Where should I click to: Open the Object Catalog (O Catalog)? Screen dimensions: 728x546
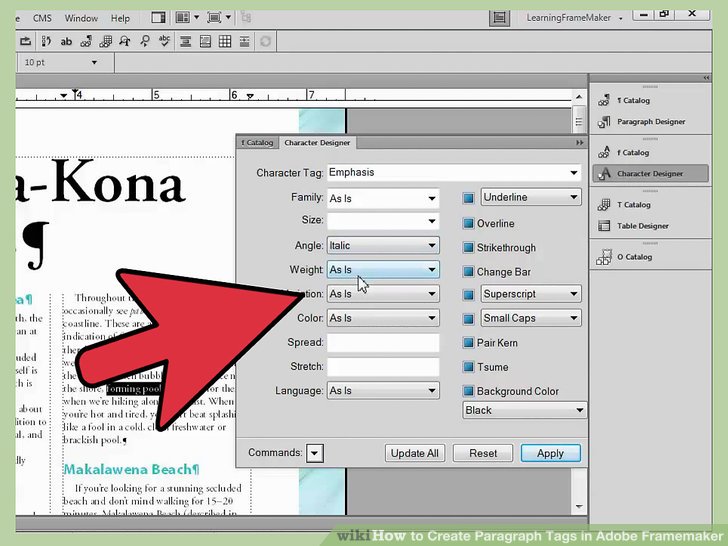(634, 257)
